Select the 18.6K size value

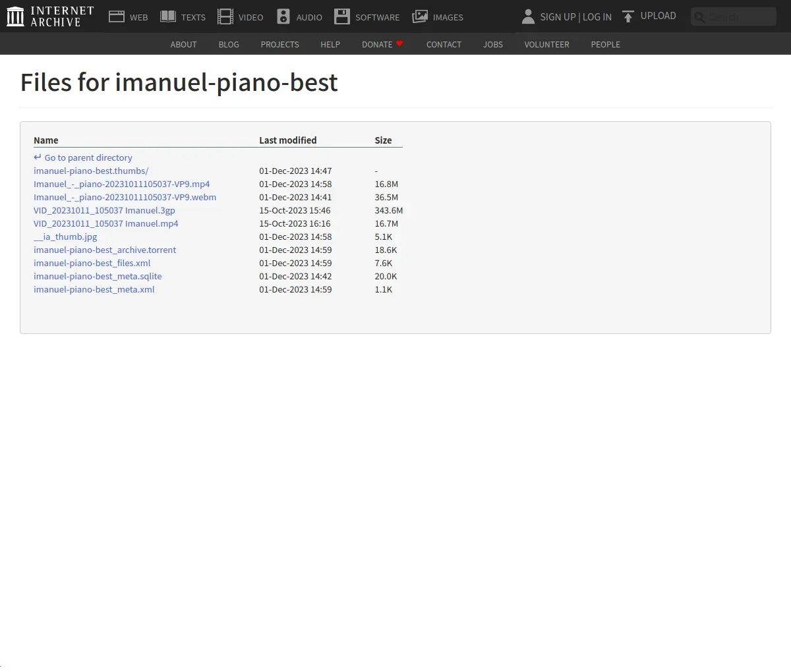click(x=386, y=250)
